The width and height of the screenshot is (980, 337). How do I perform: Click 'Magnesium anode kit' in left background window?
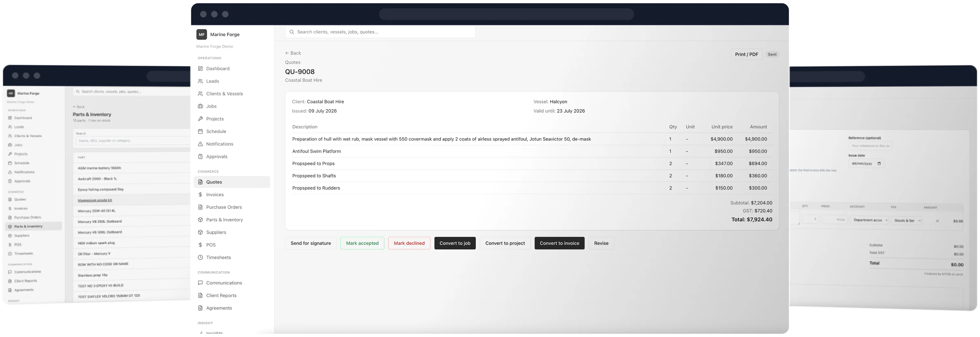coord(95,200)
